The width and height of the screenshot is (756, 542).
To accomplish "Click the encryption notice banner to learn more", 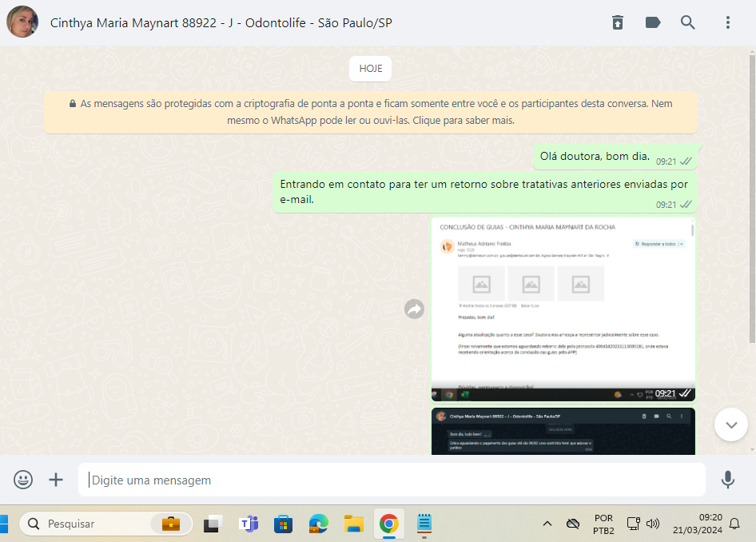I will point(371,112).
